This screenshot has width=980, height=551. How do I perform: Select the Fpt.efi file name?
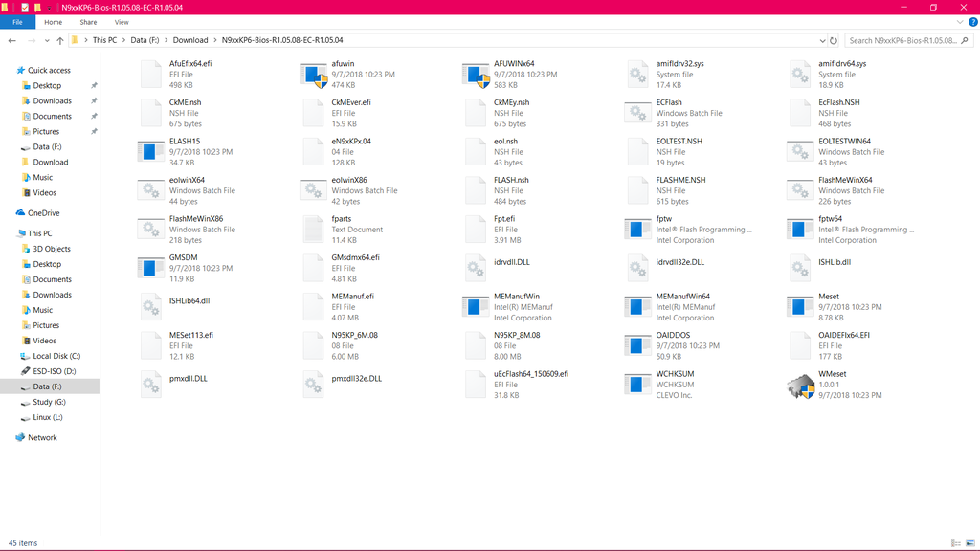coord(504,219)
